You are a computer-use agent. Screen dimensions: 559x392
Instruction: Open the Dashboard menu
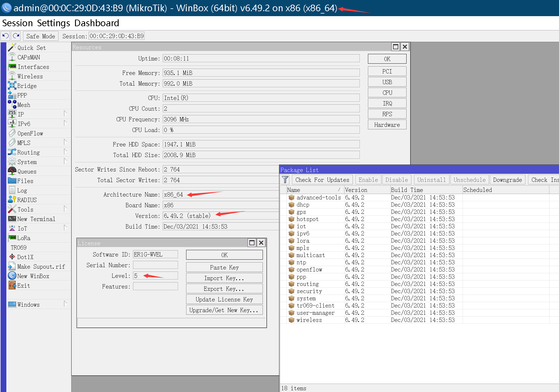tap(97, 23)
